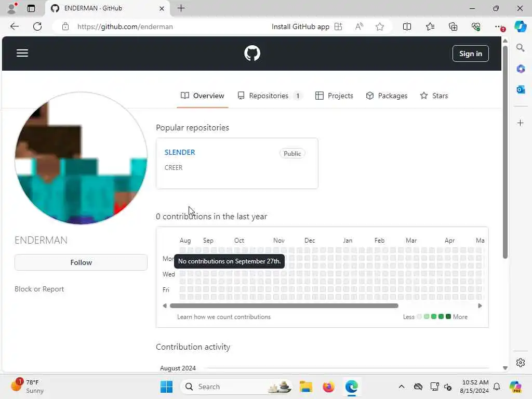Open the Outlook sidebar icon
The width and height of the screenshot is (532, 399).
[x=521, y=89]
